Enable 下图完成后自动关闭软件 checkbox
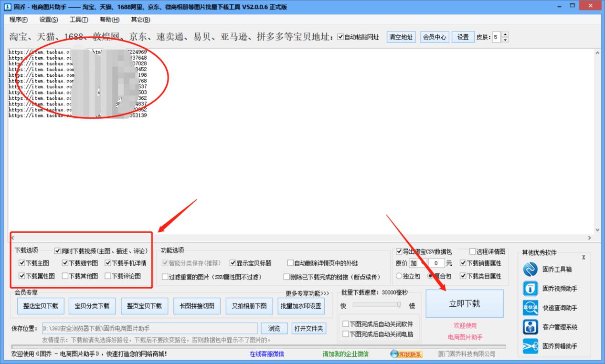 coord(346,324)
